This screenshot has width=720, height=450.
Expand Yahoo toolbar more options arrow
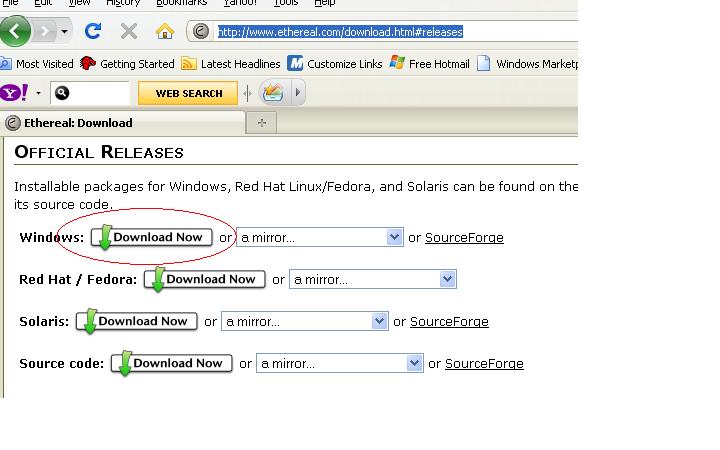click(x=298, y=93)
